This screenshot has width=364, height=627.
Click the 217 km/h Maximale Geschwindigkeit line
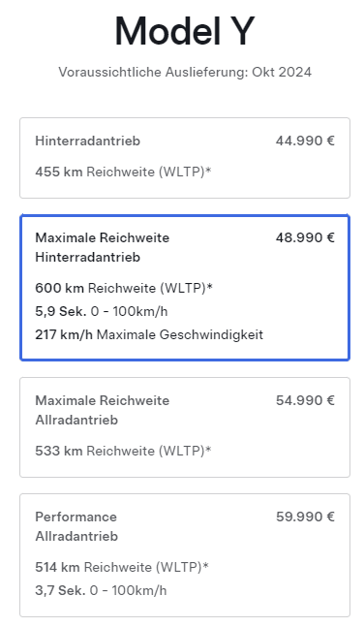coord(149,334)
